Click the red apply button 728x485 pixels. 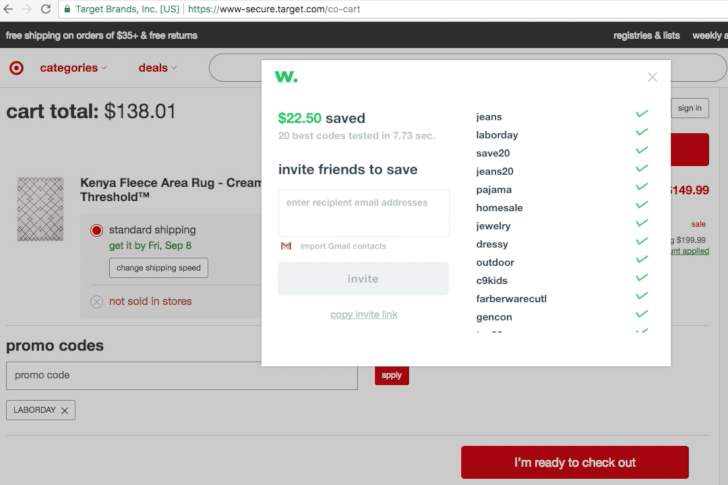pos(392,375)
